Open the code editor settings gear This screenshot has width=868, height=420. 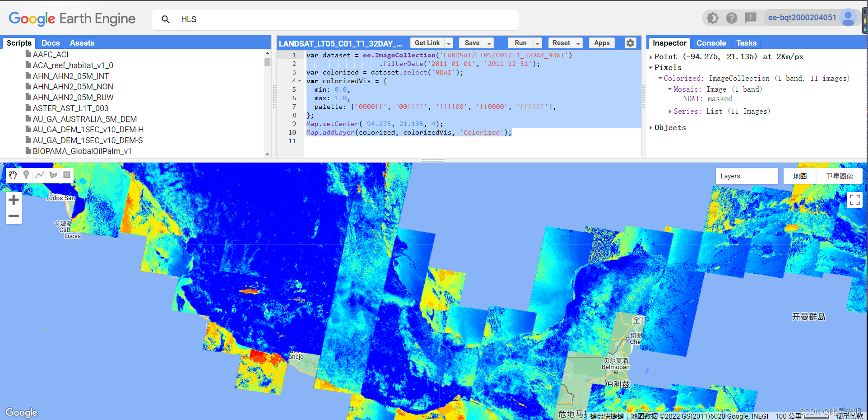[x=630, y=43]
